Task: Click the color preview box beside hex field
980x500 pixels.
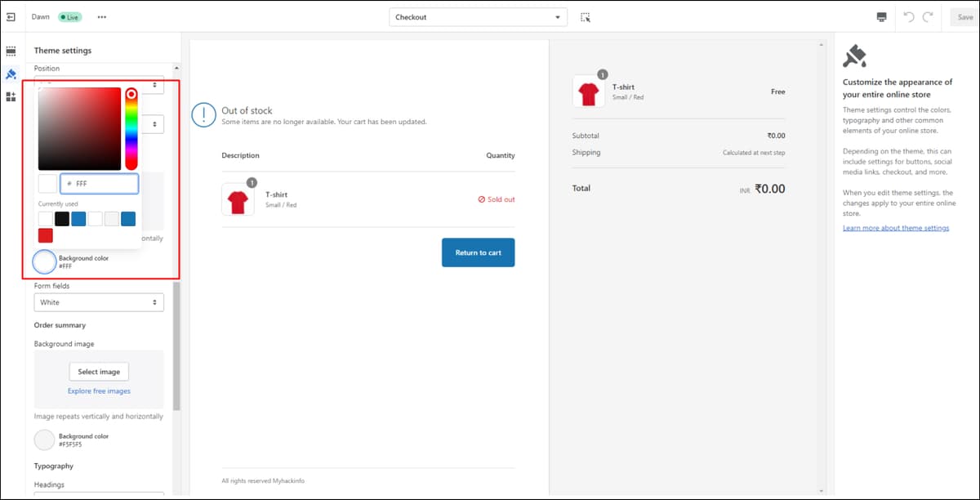Action: pos(47,184)
